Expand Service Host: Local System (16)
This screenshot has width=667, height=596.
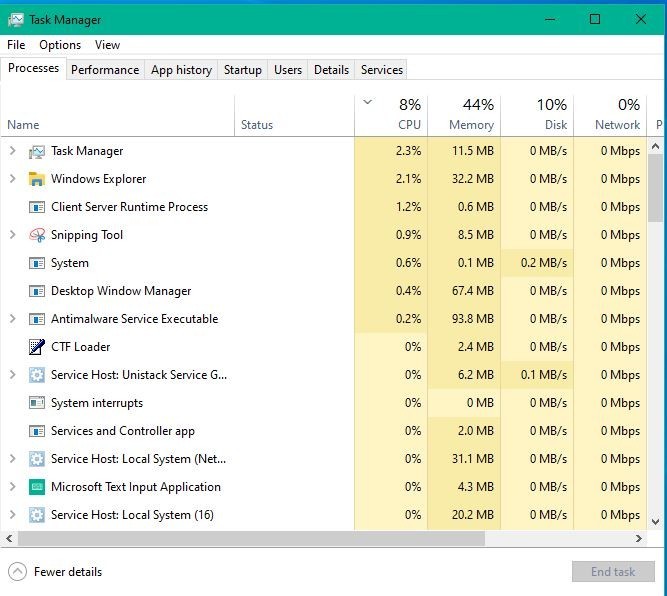12,515
